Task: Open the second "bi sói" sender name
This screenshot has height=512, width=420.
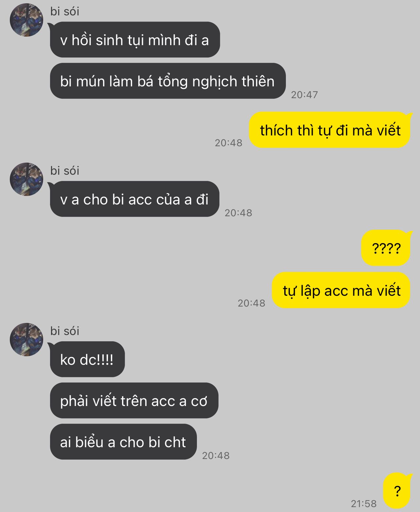Action: (x=65, y=171)
